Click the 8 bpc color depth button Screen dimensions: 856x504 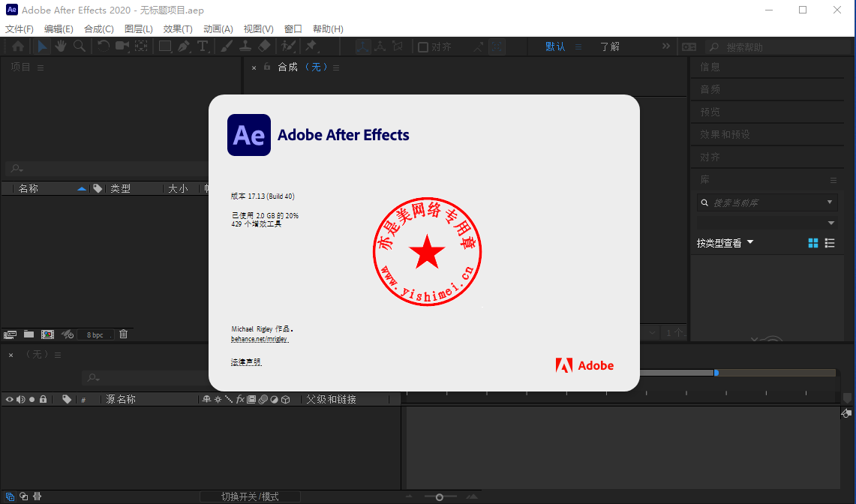pyautogui.click(x=95, y=334)
